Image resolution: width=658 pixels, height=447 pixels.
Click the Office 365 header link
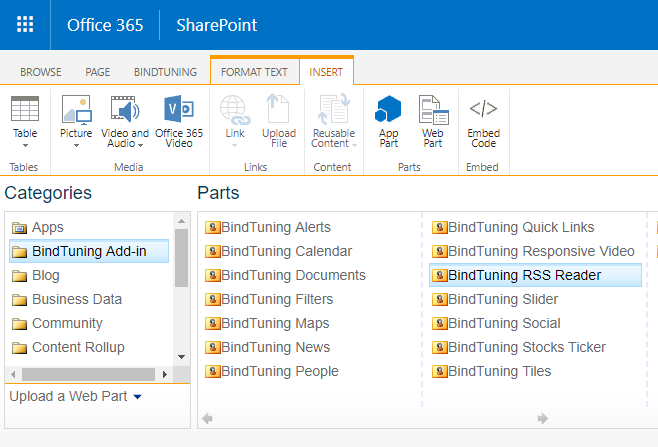(105, 25)
